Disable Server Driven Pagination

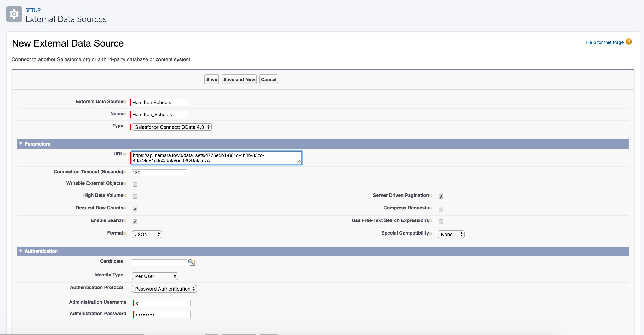point(441,197)
